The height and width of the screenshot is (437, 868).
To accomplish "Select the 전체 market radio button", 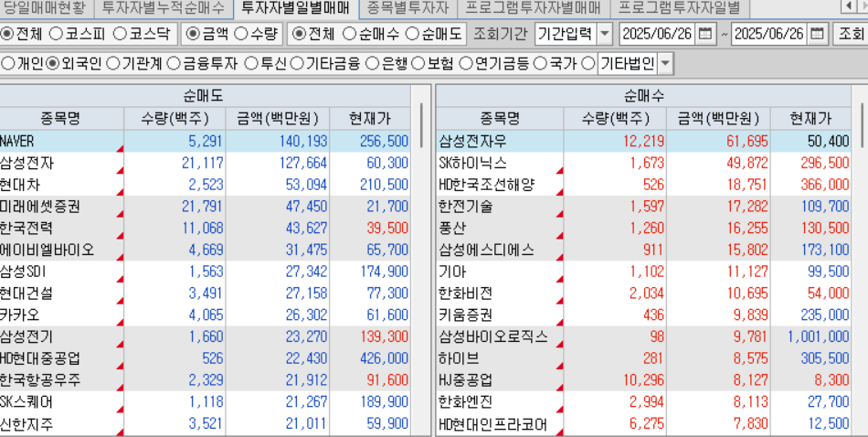I will click(7, 34).
